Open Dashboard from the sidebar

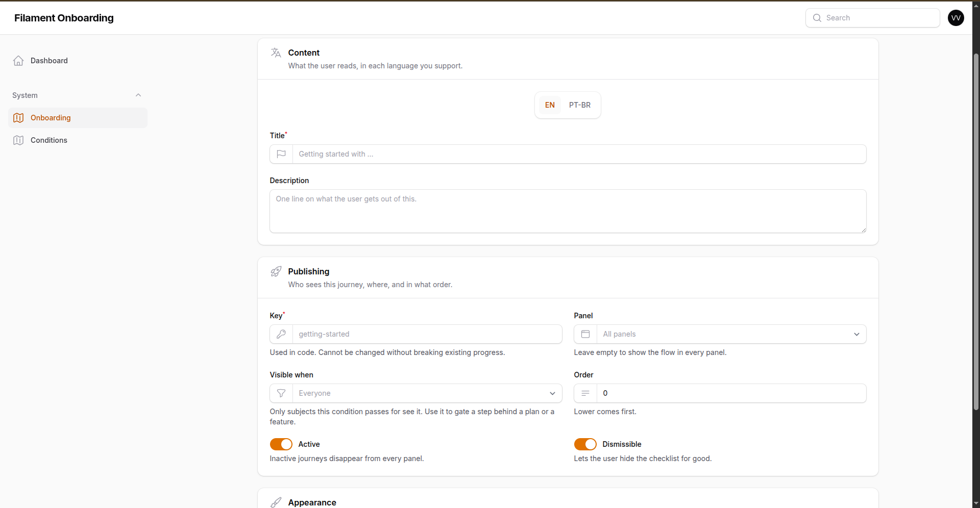(78, 61)
